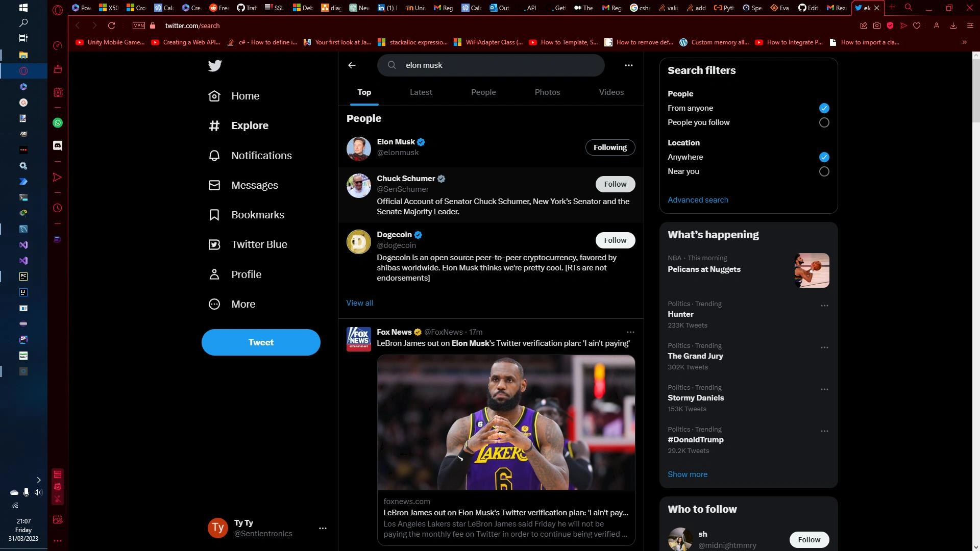Open Opera easy setup menu icon
980x551 pixels.
click(x=970, y=26)
